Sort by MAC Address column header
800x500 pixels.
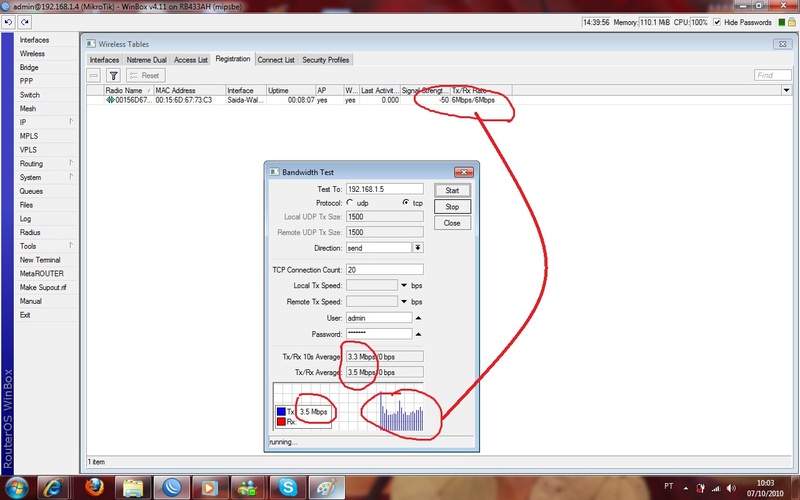pos(189,90)
